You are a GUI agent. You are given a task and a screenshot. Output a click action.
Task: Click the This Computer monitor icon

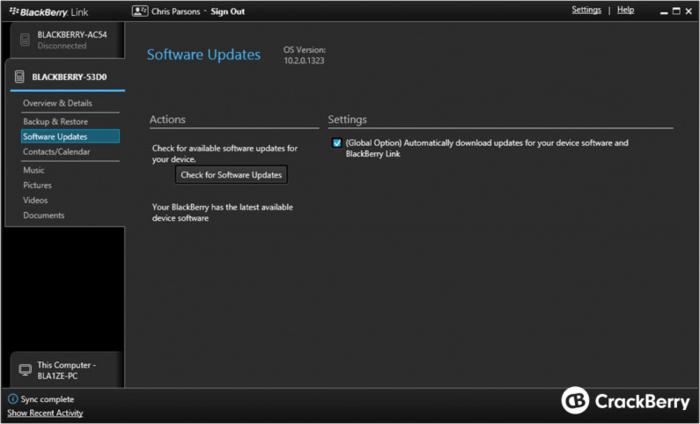(25, 370)
